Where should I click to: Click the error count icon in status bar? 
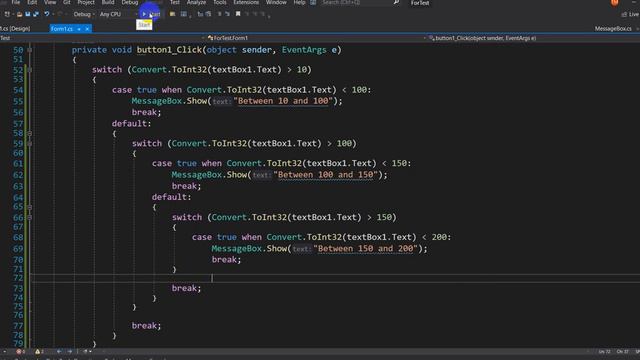20,351
